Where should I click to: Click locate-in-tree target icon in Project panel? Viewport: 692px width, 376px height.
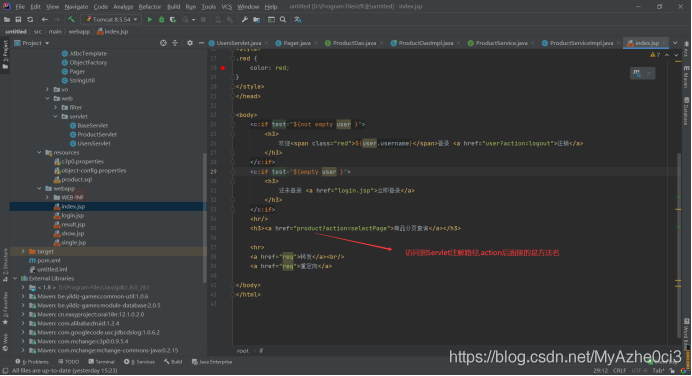(163, 43)
